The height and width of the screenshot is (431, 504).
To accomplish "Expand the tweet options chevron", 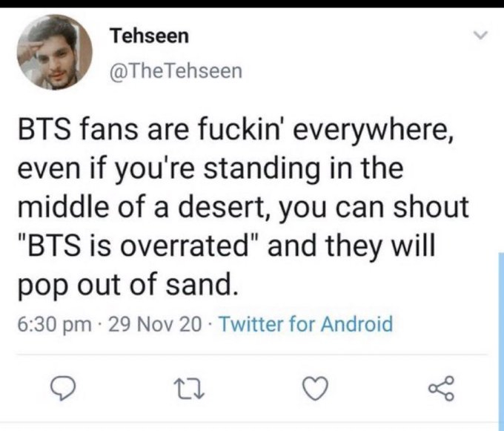I will pos(479,34).
